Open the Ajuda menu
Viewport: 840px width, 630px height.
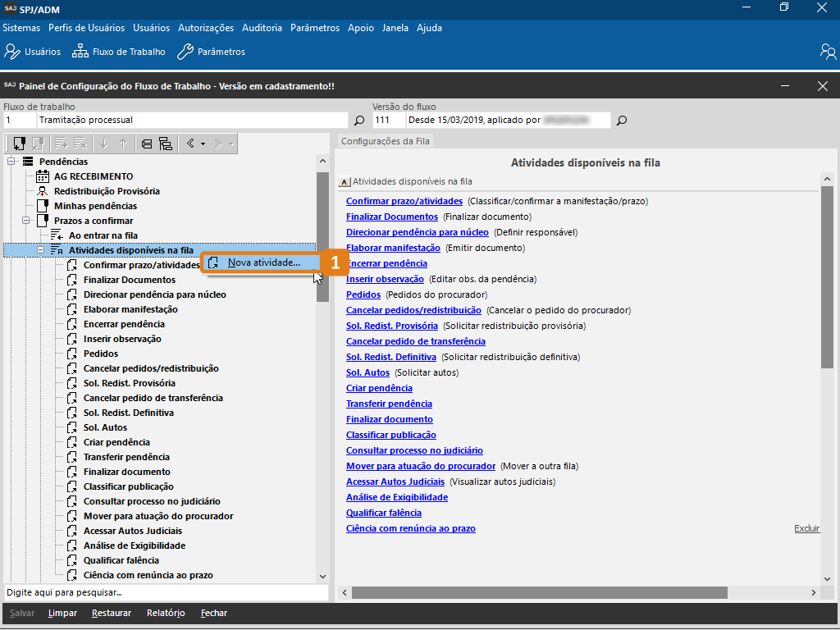tap(429, 28)
